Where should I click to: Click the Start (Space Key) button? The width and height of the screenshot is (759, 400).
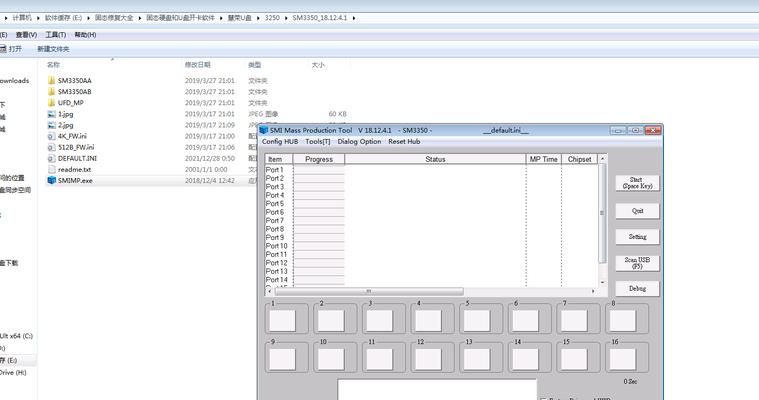tap(638, 183)
